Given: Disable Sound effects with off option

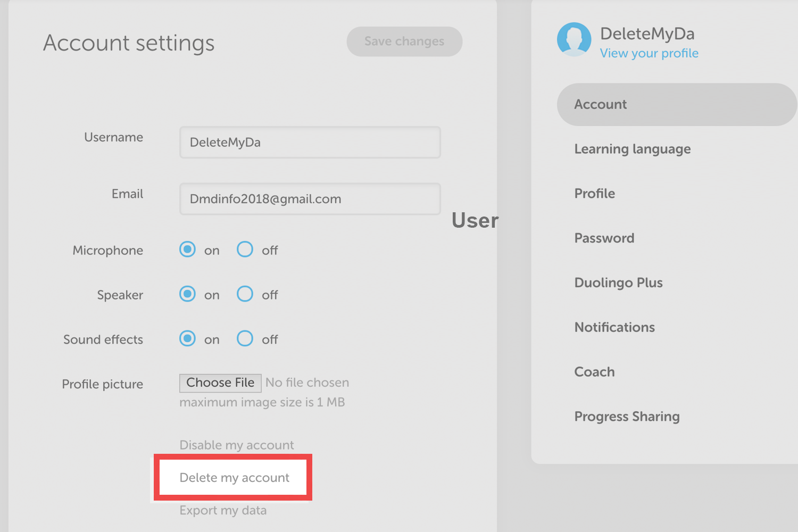Looking at the screenshot, I should 245,338.
